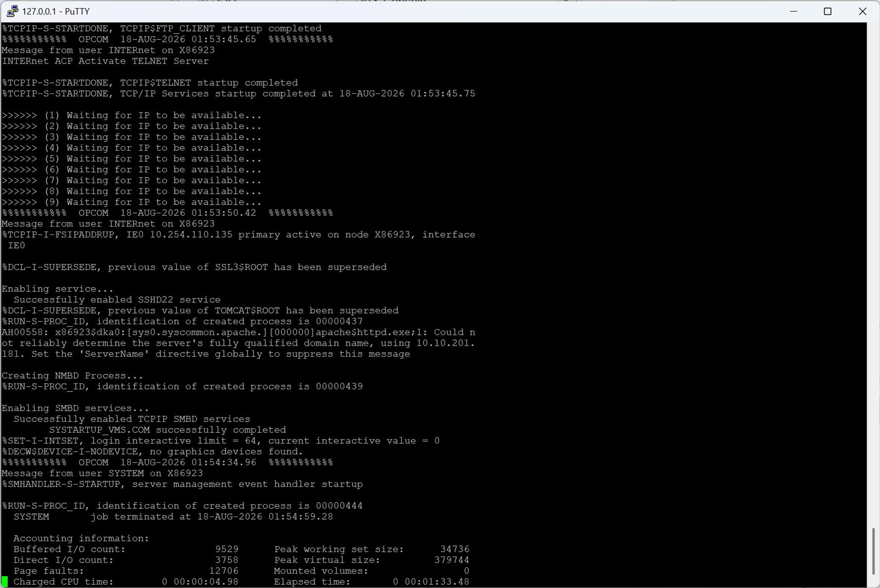Click the 'Creating NMBD Process...' line
The image size is (880, 588).
tap(72, 376)
